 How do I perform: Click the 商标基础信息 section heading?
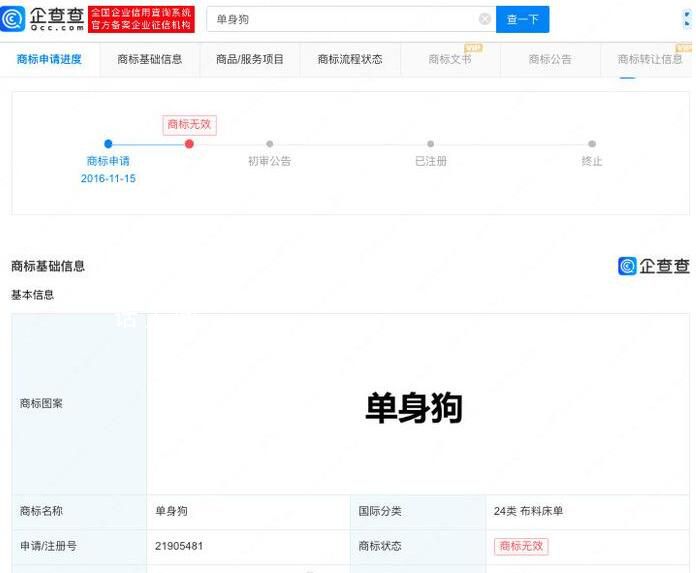tap(48, 266)
